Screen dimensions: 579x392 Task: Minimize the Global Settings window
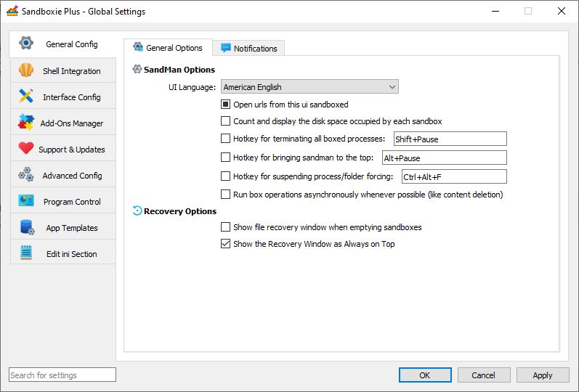495,11
